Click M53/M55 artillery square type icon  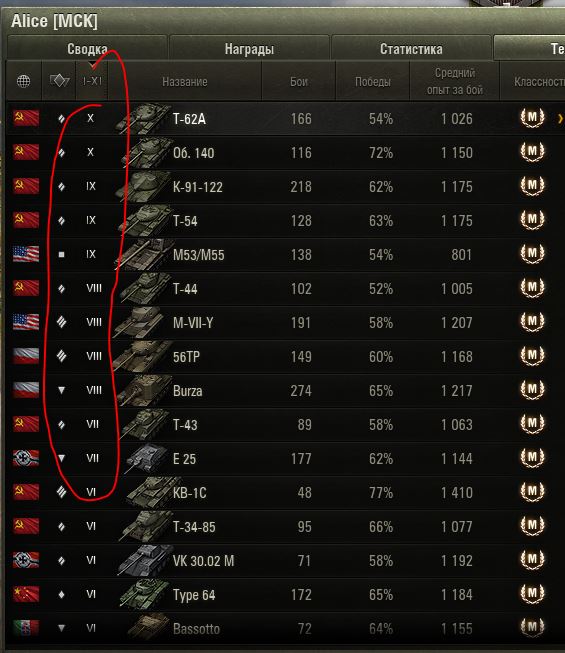[61, 254]
